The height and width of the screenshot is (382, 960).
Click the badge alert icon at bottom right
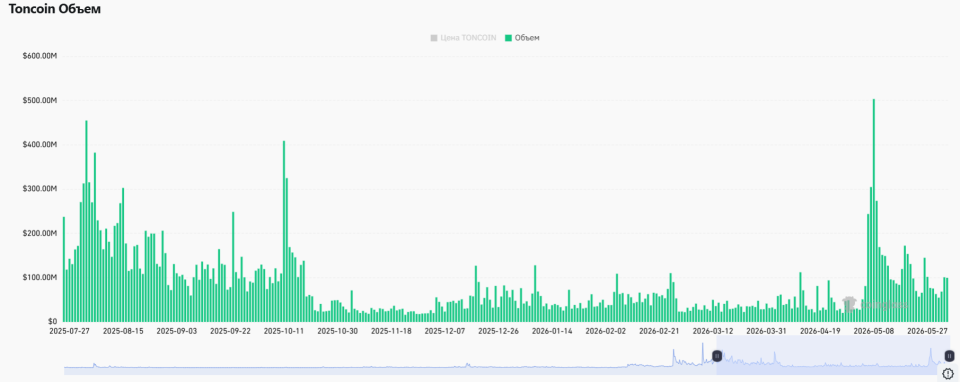point(948,372)
